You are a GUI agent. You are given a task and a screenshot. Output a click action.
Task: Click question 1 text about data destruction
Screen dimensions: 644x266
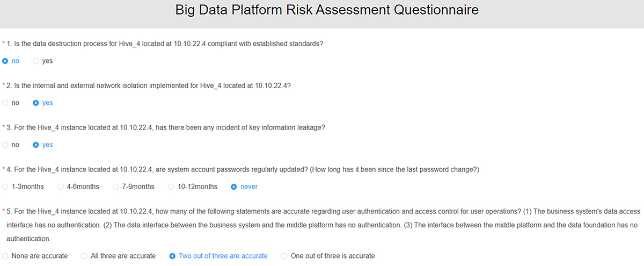tap(165, 43)
